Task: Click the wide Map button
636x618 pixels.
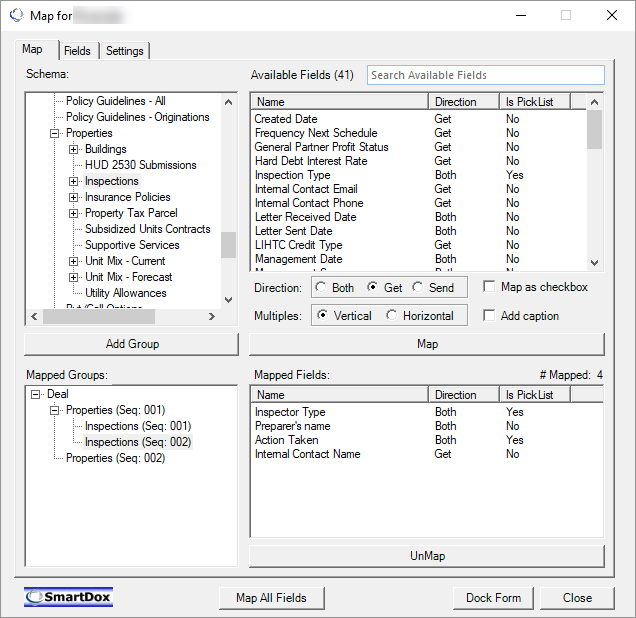Action: (427, 344)
